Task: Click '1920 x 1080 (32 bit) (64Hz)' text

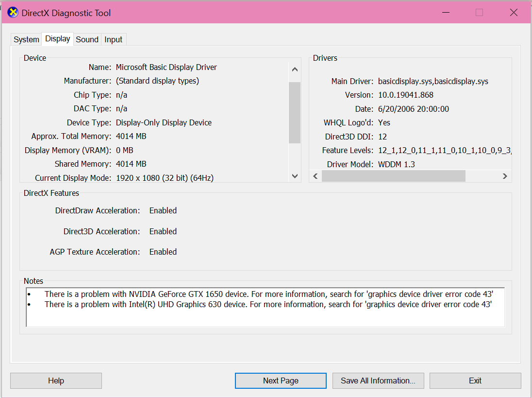Action: (x=165, y=178)
